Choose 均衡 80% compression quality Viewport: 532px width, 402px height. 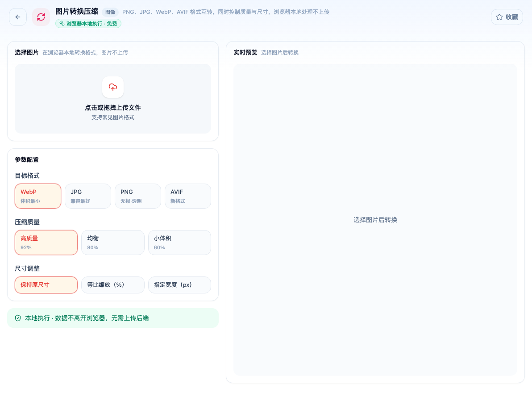click(x=113, y=243)
